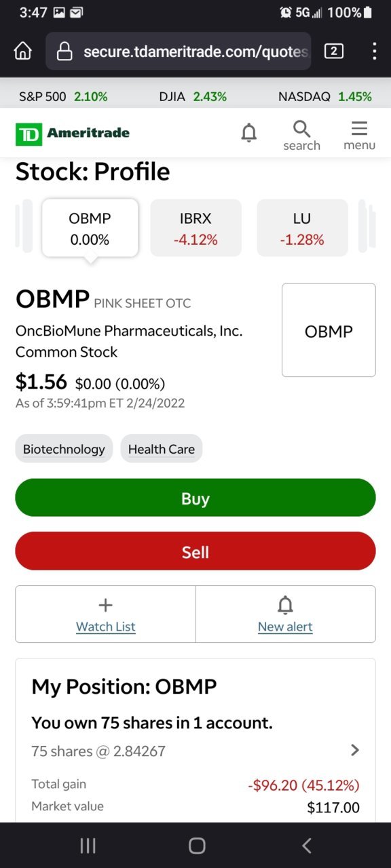This screenshot has width=391, height=868.
Task: Add OBMP to Watch List
Action: [106, 614]
